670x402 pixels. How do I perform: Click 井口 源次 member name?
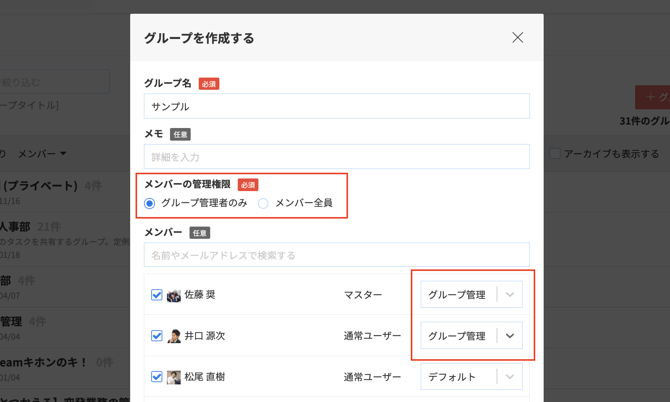pyautogui.click(x=205, y=336)
